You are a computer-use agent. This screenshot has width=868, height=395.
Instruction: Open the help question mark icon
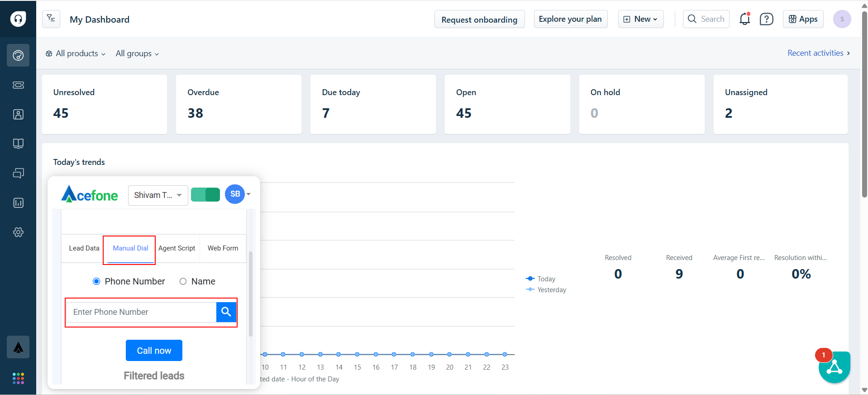[x=766, y=19]
